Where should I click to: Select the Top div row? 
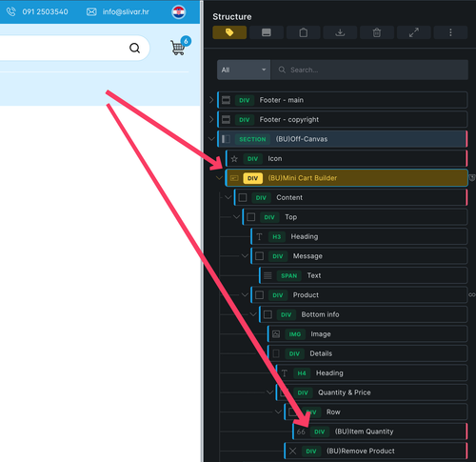(x=354, y=217)
